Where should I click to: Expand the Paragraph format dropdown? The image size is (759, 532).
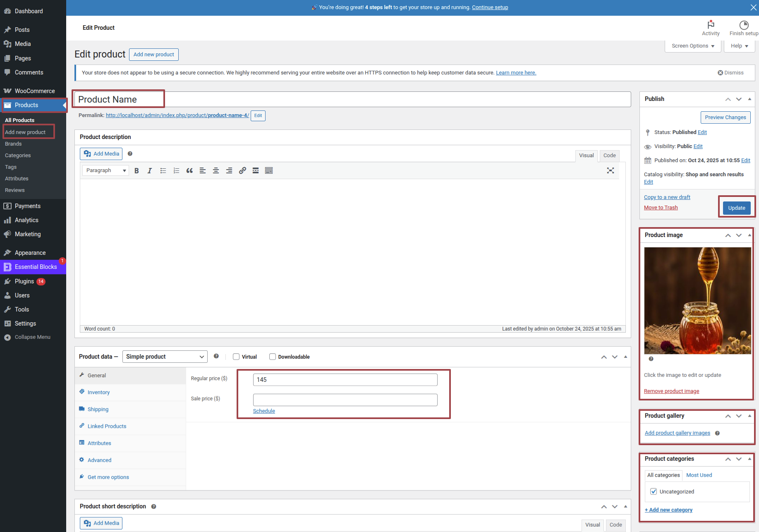tap(105, 170)
